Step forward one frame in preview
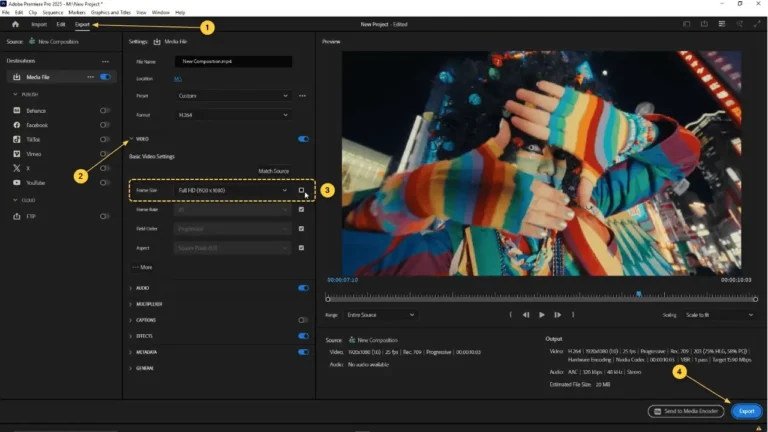 pyautogui.click(x=557, y=315)
